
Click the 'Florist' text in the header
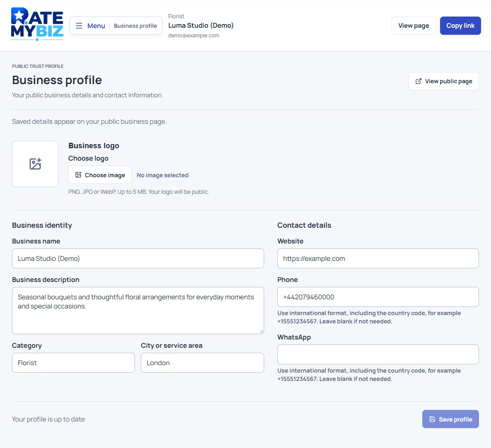click(176, 16)
